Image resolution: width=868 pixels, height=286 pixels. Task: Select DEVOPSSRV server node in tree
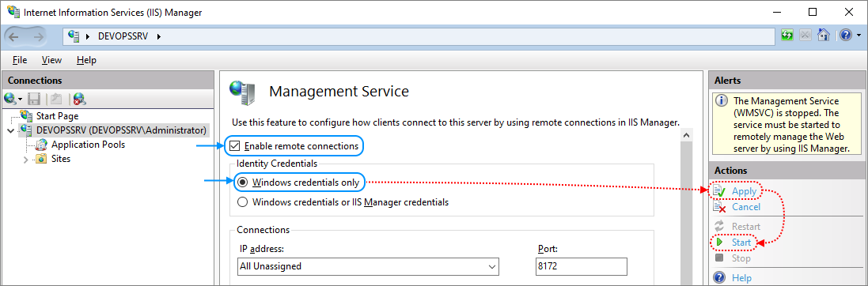(x=121, y=130)
